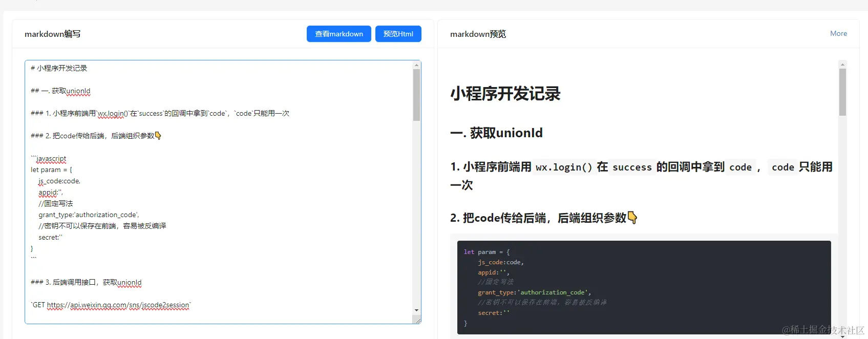Click the preview panel scrollbar thumb
868x339 pixels.
(x=842, y=92)
